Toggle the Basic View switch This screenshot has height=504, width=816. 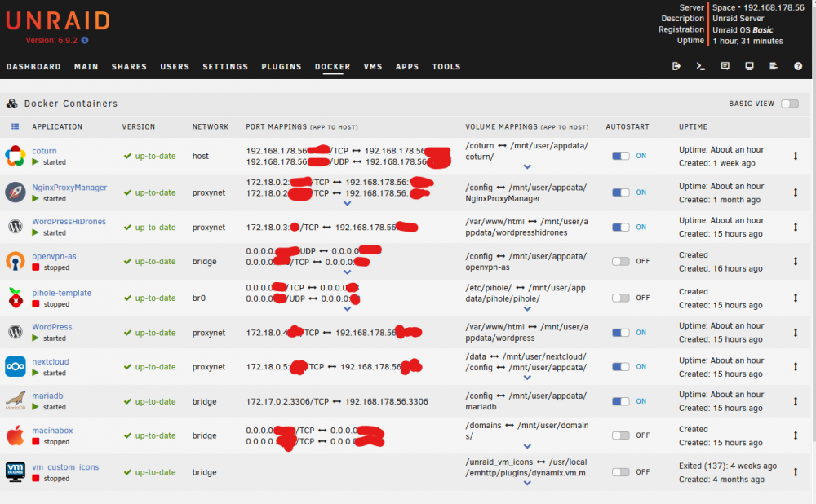pos(789,104)
